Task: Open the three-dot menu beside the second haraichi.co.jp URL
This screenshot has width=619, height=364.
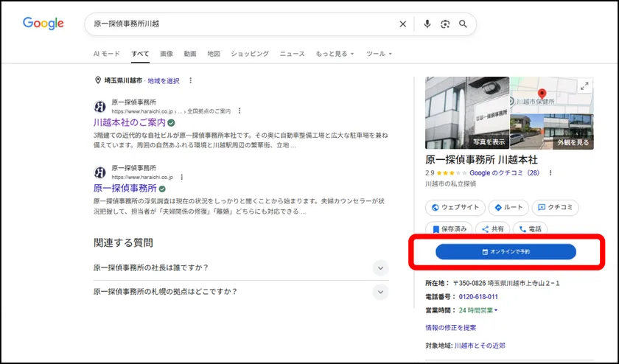Action: tap(181, 177)
